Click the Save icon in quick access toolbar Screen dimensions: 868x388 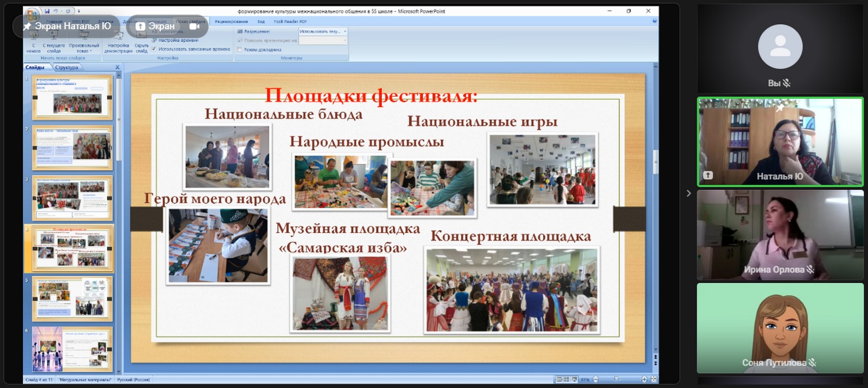coord(47,11)
